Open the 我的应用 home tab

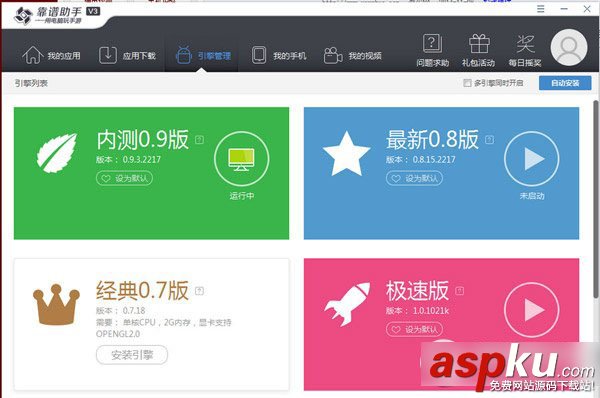tap(51, 55)
